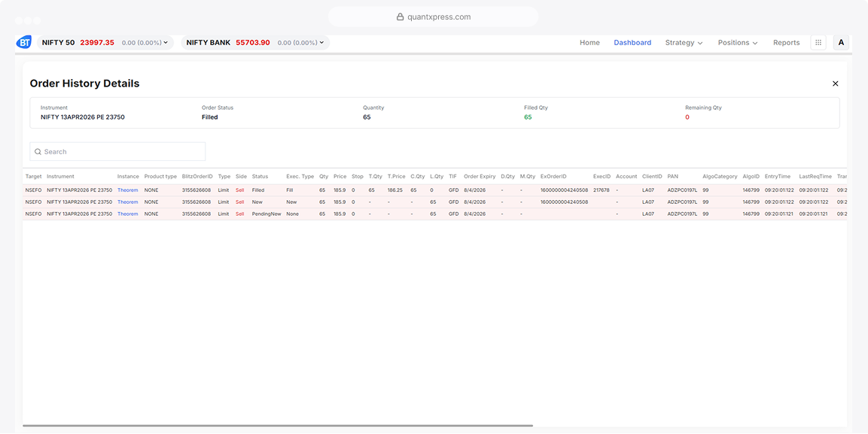Focus the order history Search field

click(x=117, y=151)
